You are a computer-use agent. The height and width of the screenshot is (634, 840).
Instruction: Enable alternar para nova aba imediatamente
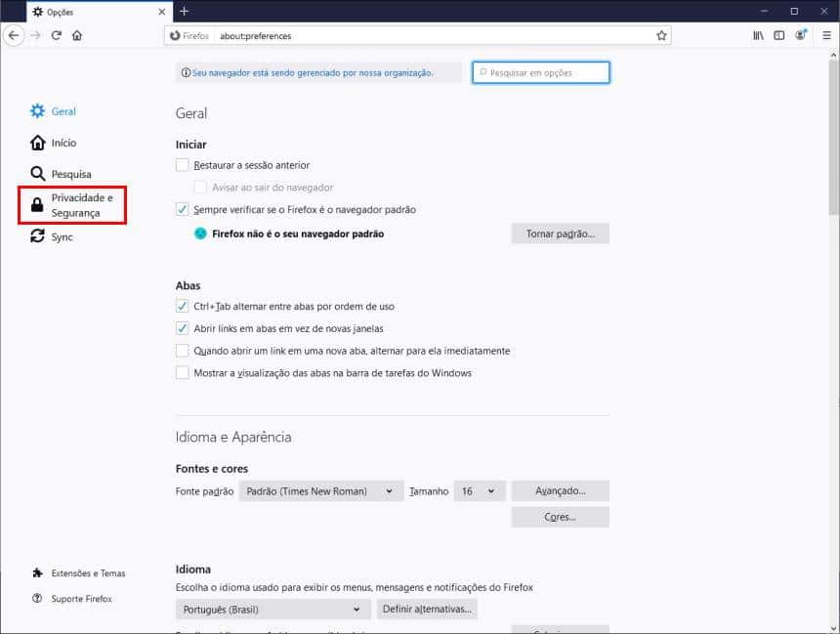[182, 351]
